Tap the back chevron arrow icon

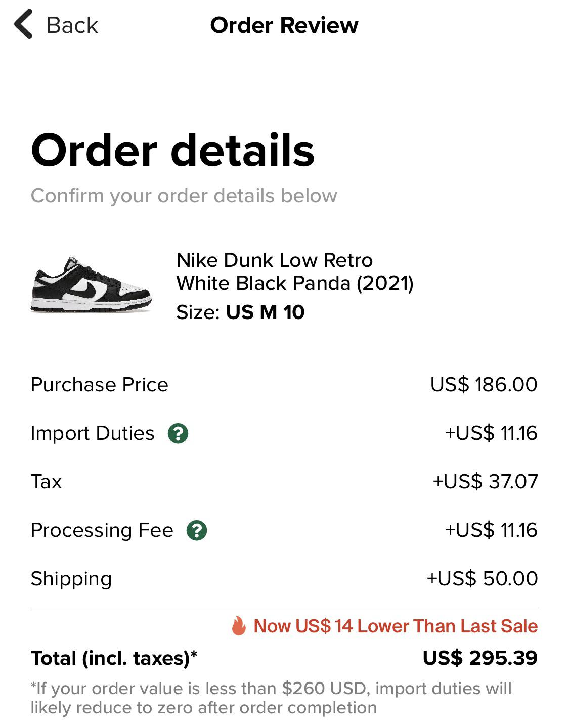pyautogui.click(x=24, y=24)
